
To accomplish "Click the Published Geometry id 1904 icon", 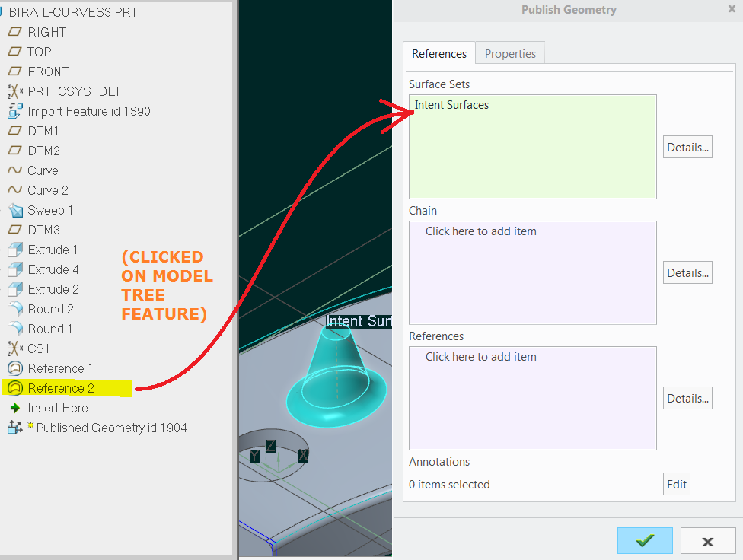I will tap(14, 428).
